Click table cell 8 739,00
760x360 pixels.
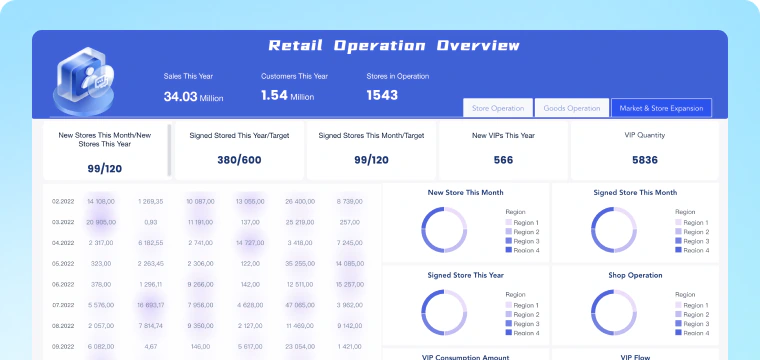349,201
